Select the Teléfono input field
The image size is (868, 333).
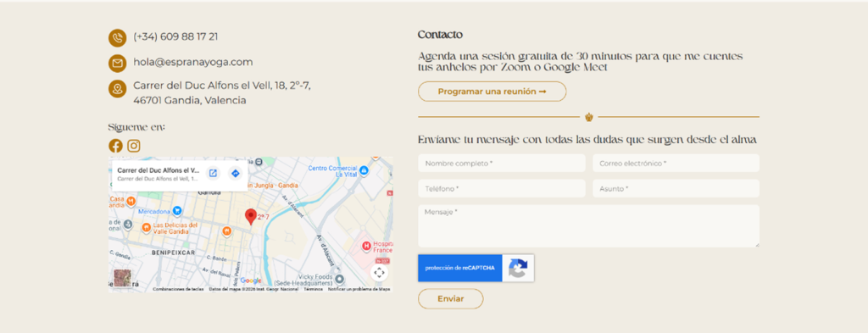(502, 189)
